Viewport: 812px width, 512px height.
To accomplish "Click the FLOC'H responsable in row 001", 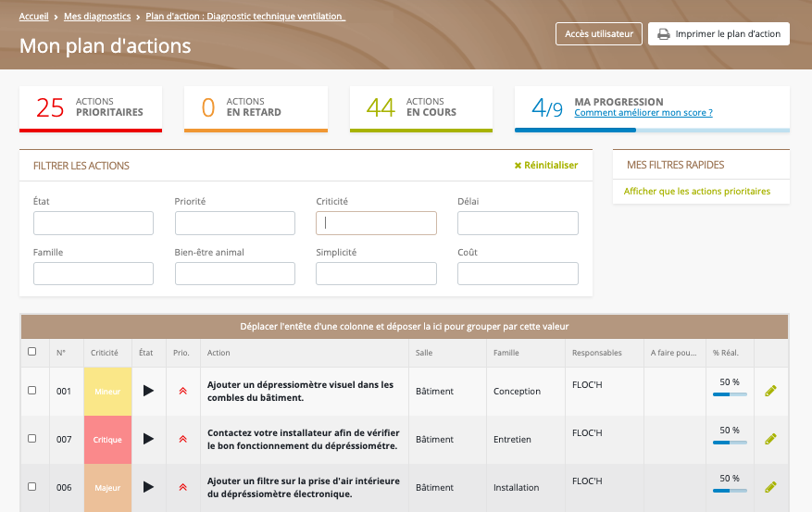I will point(587,384).
